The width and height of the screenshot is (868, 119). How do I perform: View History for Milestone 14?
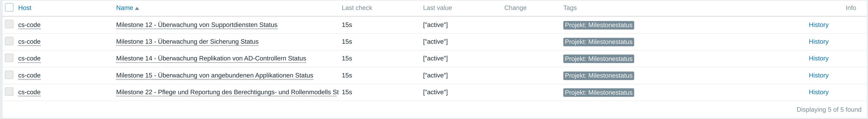[x=818, y=59]
